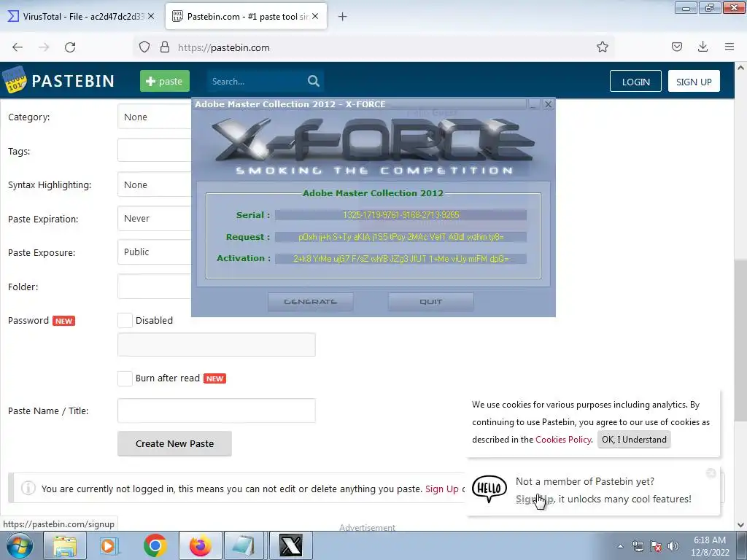Close the VirusTotal tab
The image size is (747, 560).
pos(151,16)
